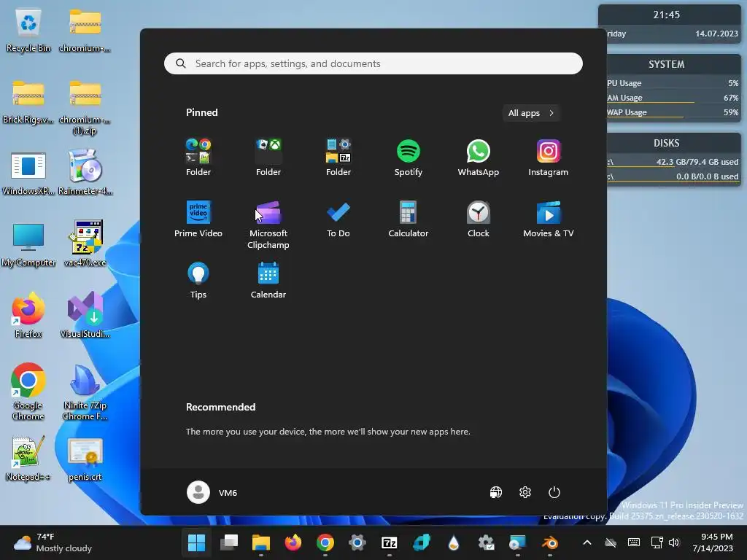The height and width of the screenshot is (560, 747).
Task: Select the Notepad++ desktop shortcut
Action: click(x=28, y=458)
